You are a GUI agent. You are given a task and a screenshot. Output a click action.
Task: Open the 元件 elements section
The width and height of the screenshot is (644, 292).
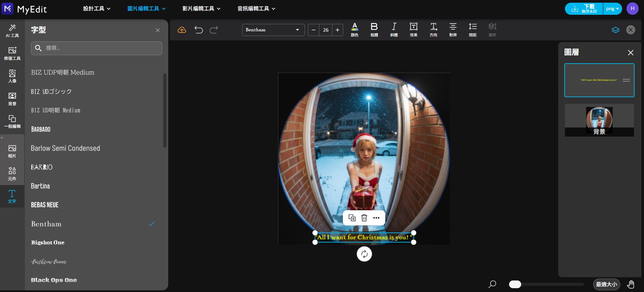(x=12, y=174)
